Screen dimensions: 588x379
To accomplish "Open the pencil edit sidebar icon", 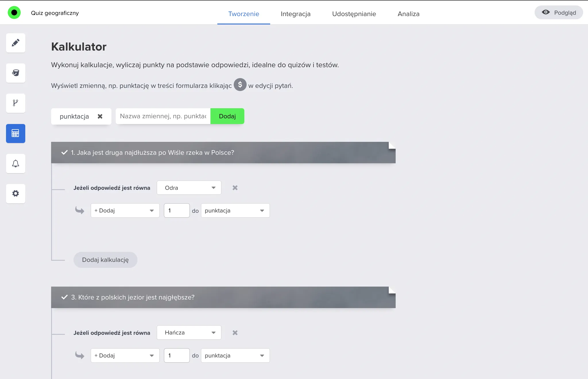I will (16, 43).
